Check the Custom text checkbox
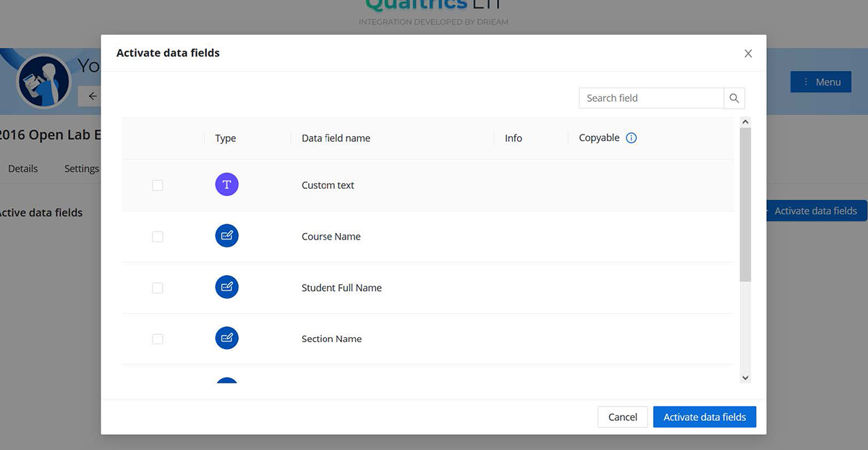 [158, 186]
